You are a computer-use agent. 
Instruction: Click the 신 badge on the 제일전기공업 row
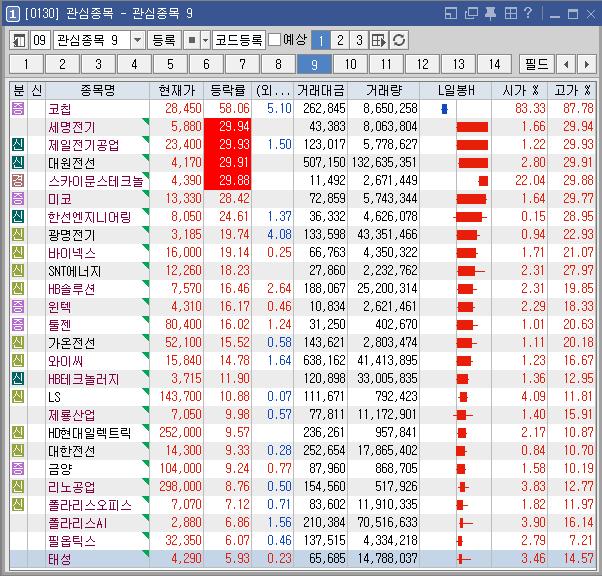(x=18, y=145)
